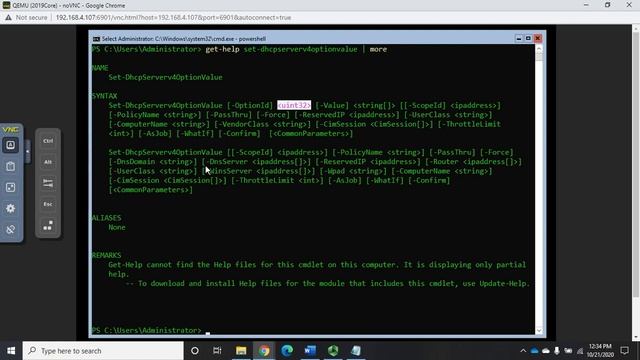Click the microphone tray icon

pos(557,351)
